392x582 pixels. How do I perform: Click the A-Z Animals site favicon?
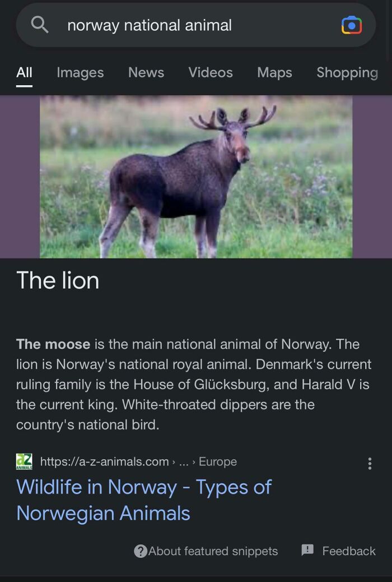(24, 461)
